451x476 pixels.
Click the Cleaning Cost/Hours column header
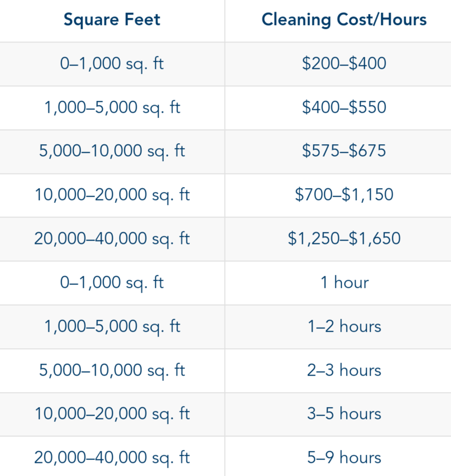344,20
